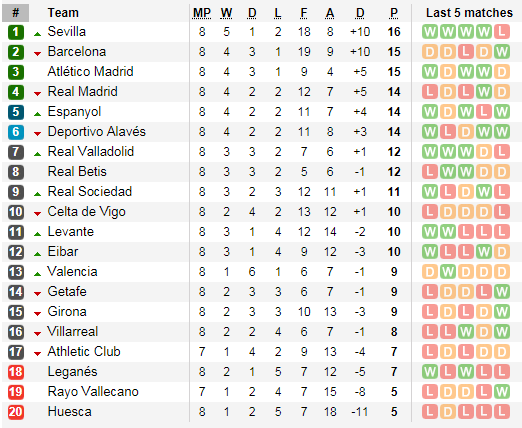This screenshot has height=428, width=522.
Task: Sort by the MP column header
Action: tap(202, 13)
